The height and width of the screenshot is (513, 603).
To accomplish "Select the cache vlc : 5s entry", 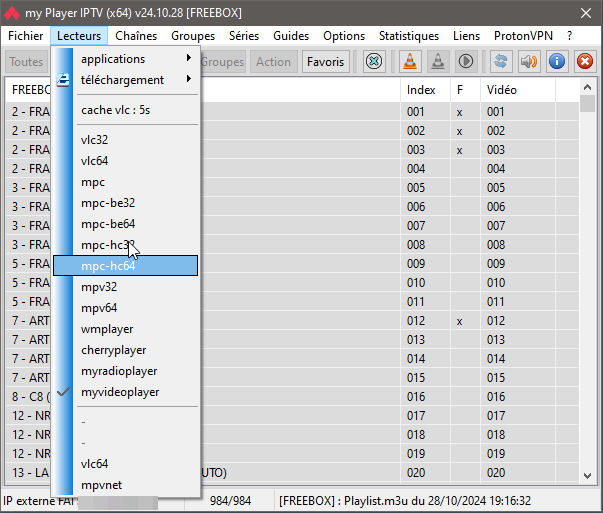I will 125,110.
